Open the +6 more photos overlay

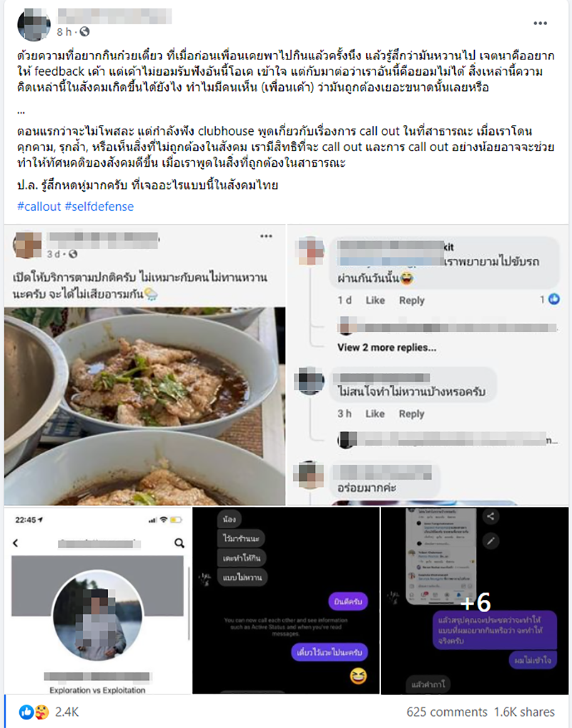click(475, 601)
